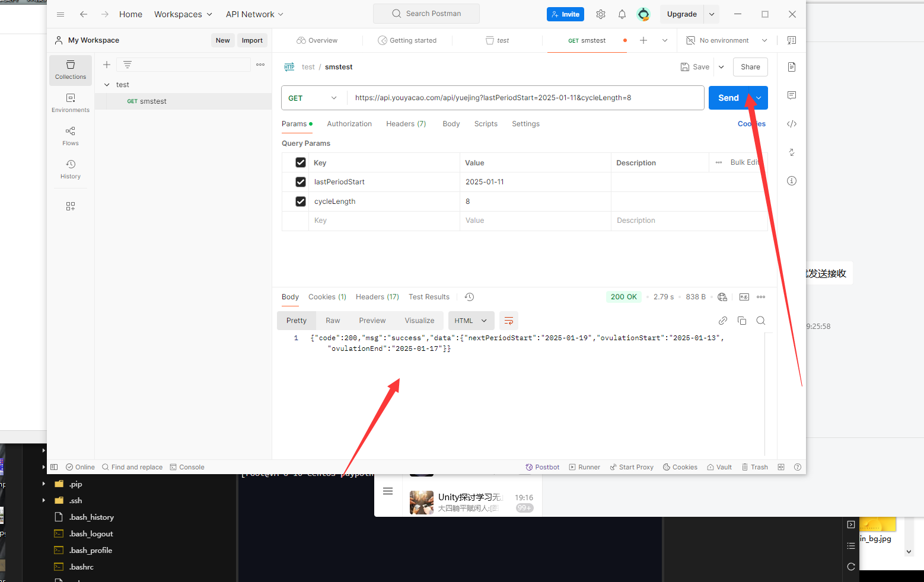The width and height of the screenshot is (924, 582).
Task: Switch to the Headers (7) request tab
Action: tap(406, 124)
